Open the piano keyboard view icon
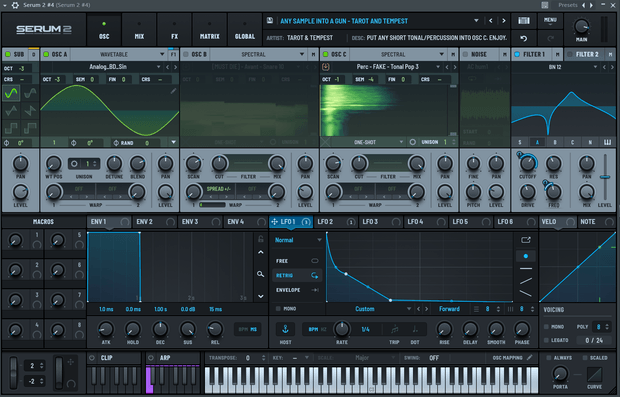The width and height of the screenshot is (620, 397). (x=524, y=21)
